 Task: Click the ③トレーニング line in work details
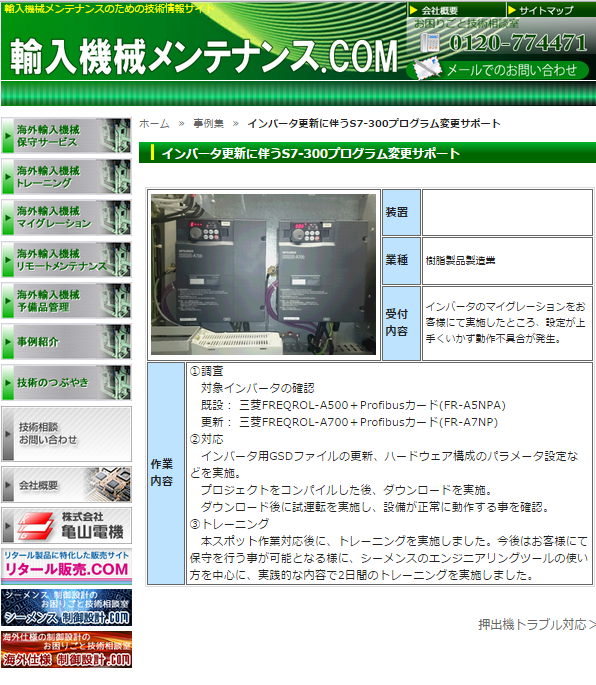click(229, 524)
